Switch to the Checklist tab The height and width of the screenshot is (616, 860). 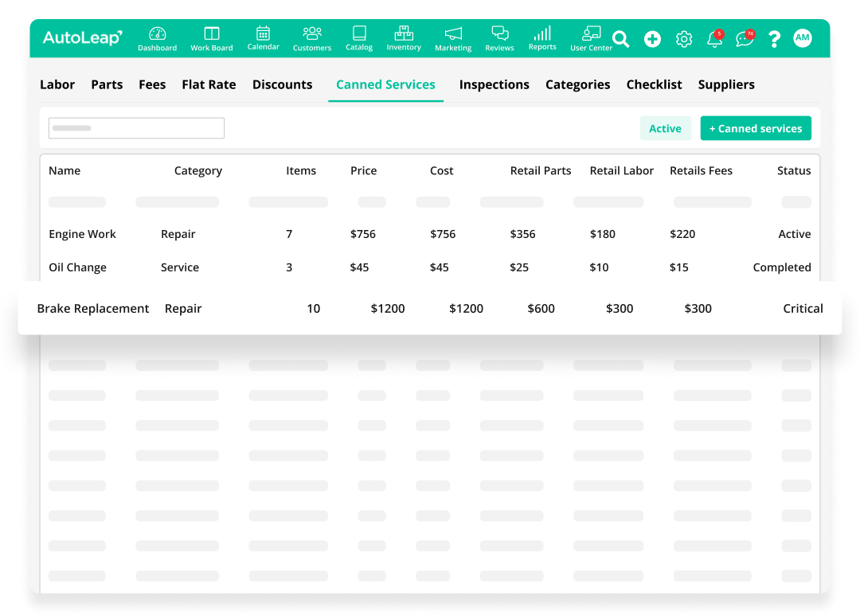(x=654, y=84)
